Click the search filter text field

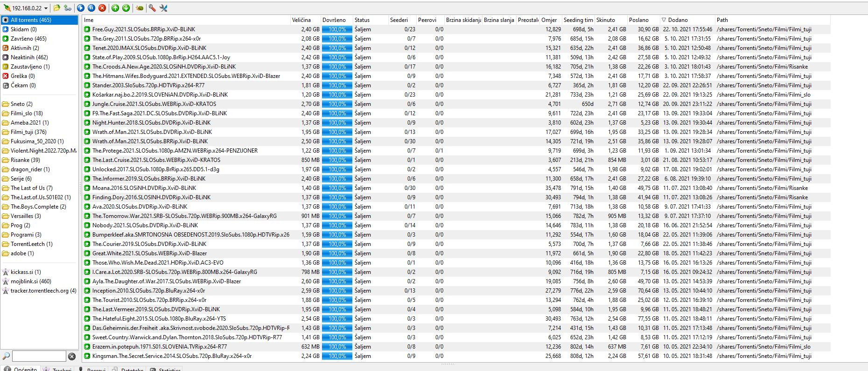pyautogui.click(x=39, y=356)
